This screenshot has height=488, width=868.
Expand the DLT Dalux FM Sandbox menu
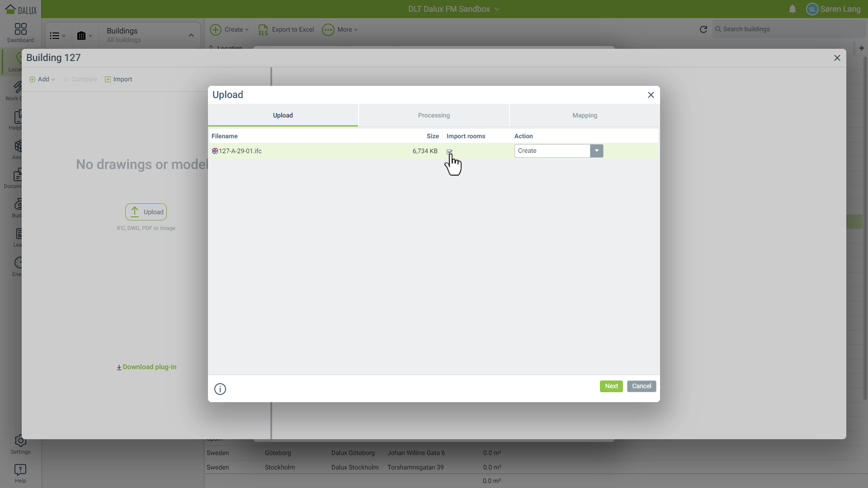tap(454, 9)
